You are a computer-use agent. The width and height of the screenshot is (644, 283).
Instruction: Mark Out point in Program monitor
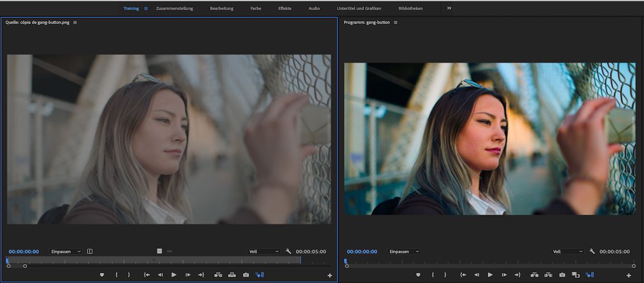click(x=445, y=275)
